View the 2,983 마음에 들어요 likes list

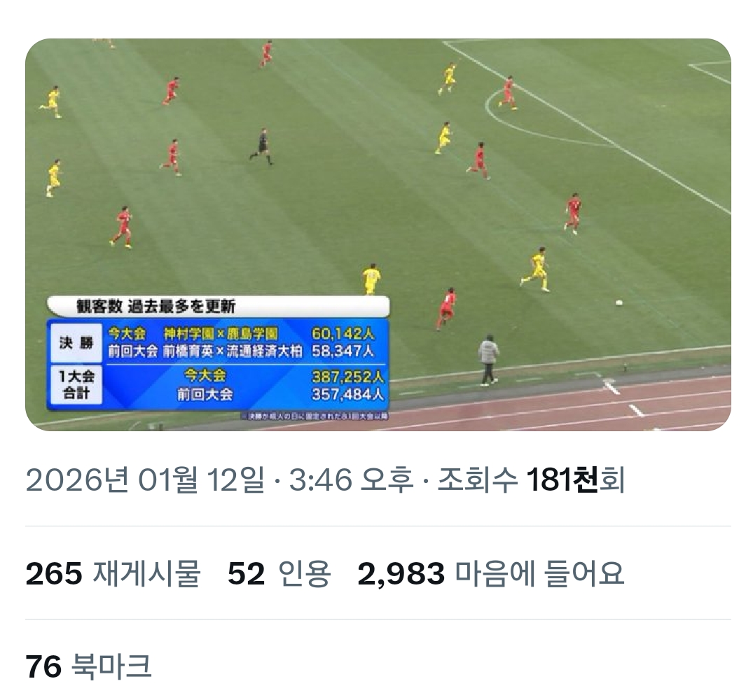pos(491,573)
